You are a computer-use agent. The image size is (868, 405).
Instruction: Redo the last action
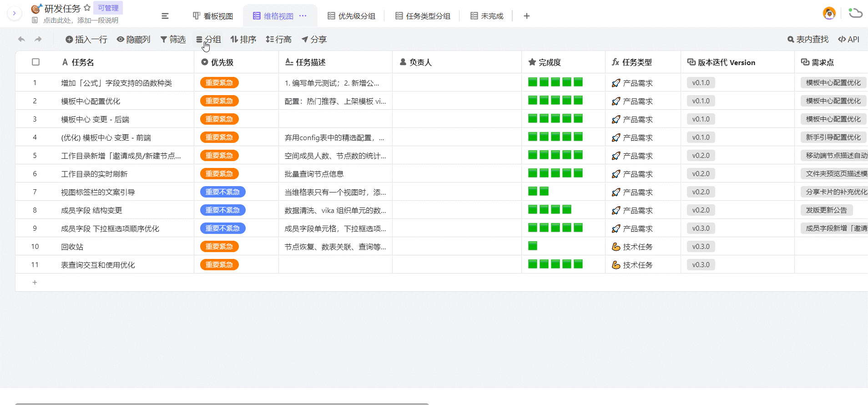point(38,39)
